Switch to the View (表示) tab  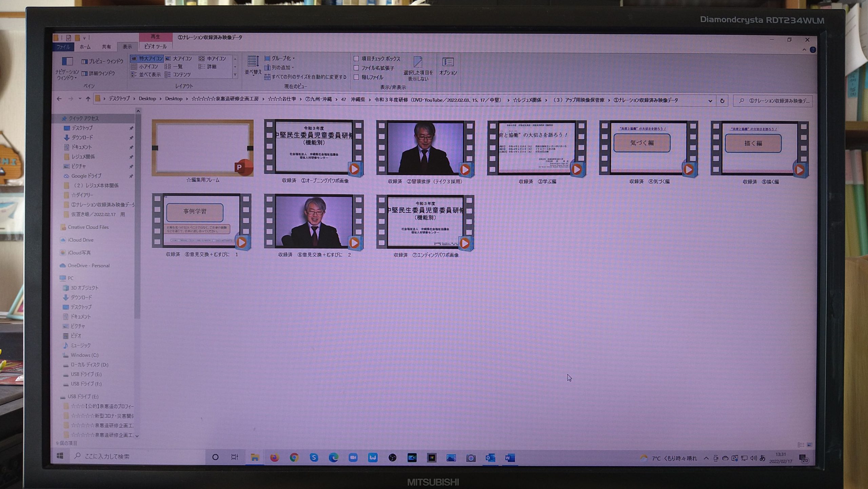point(127,47)
